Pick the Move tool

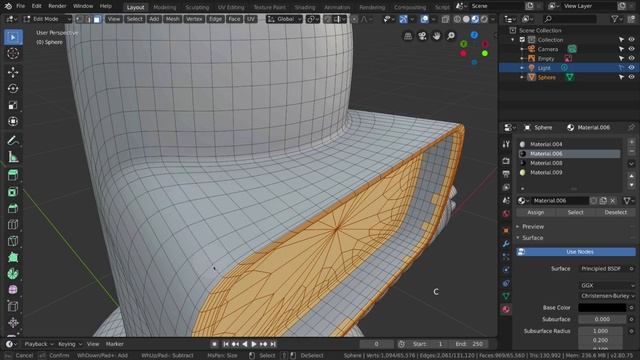(x=13, y=72)
